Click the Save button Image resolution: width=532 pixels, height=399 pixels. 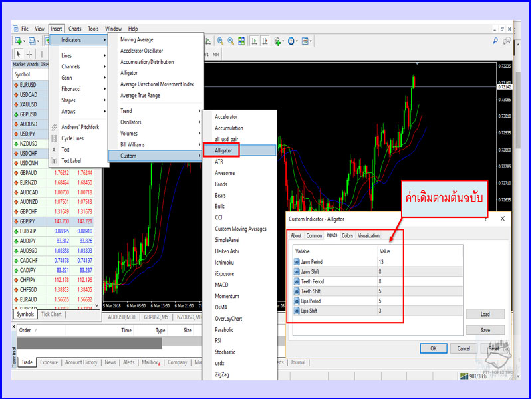tap(485, 330)
